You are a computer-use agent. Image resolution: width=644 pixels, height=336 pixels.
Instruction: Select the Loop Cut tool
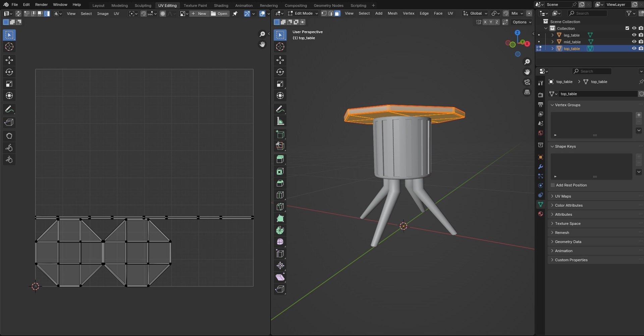280,195
